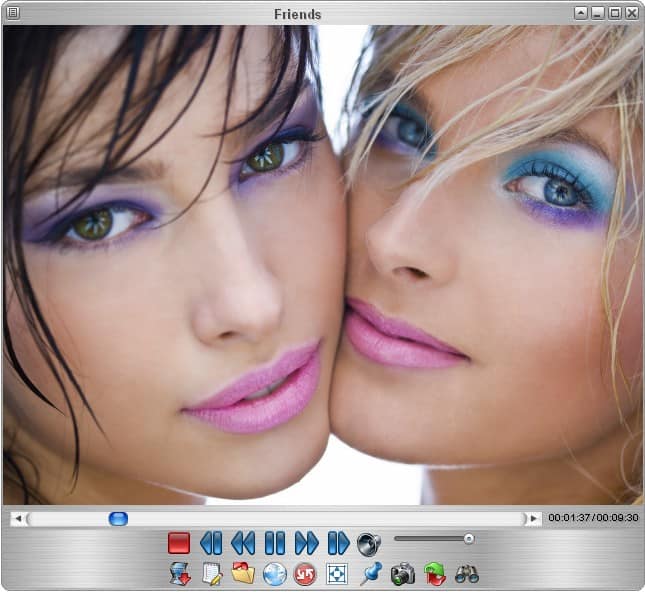Click the 00:01:37 / 00:09:30 time display

tap(593, 518)
